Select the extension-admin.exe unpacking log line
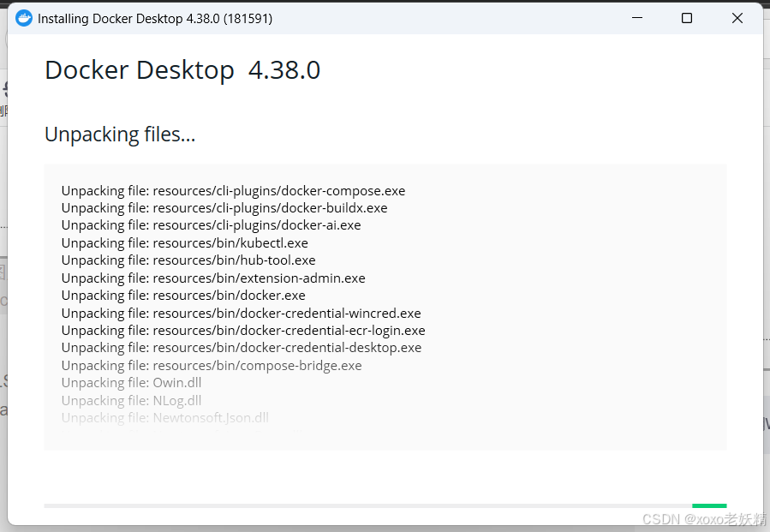 coord(213,278)
